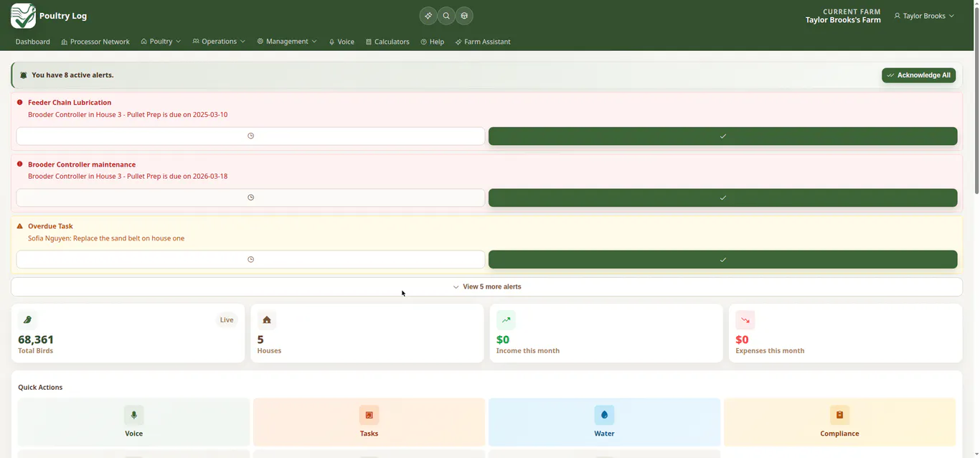Open the Taylor Brooks user menu

(x=924, y=16)
